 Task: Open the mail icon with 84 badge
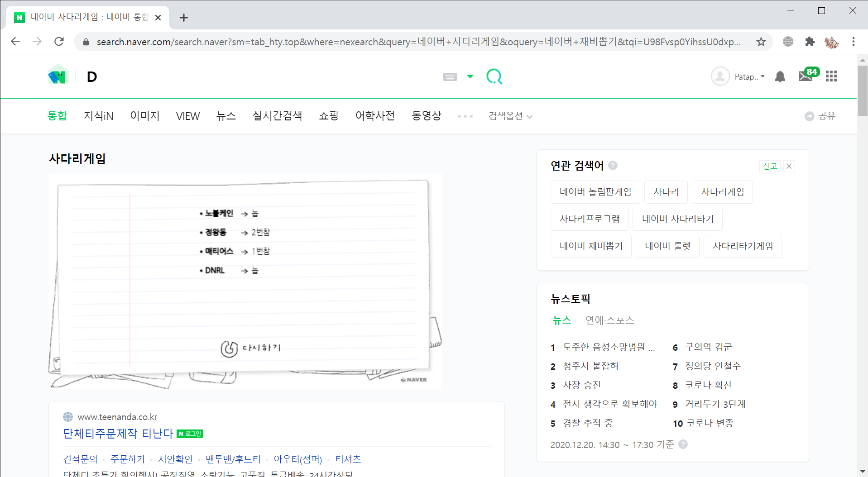[x=808, y=75]
